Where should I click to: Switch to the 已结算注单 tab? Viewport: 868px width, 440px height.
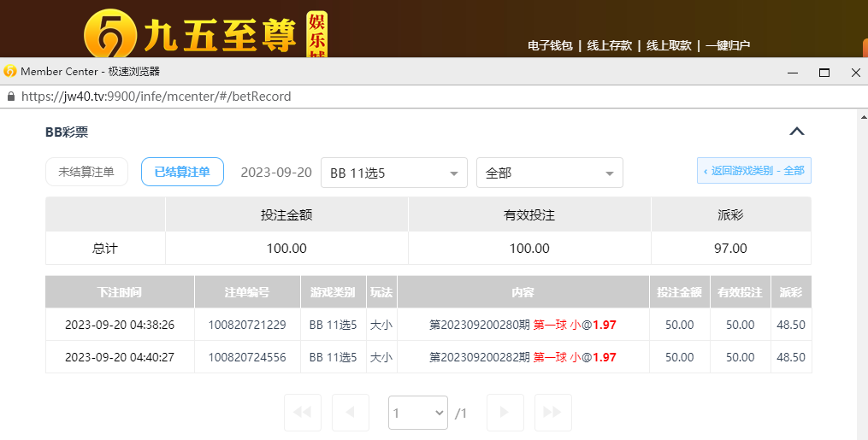pyautogui.click(x=182, y=172)
